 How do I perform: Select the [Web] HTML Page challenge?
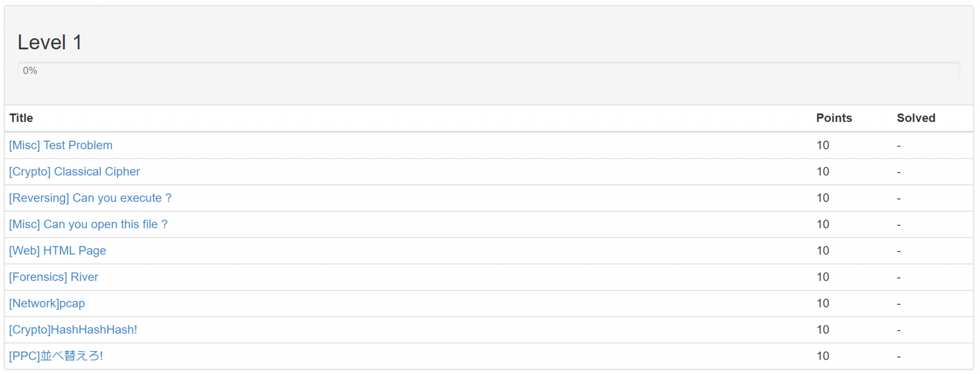[57, 251]
